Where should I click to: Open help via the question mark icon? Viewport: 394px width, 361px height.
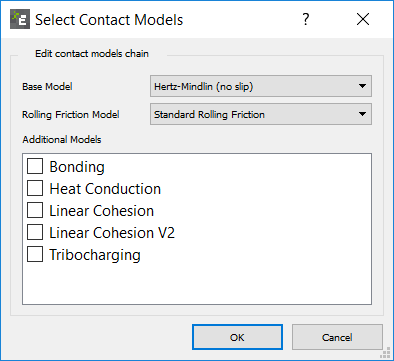pyautogui.click(x=306, y=19)
